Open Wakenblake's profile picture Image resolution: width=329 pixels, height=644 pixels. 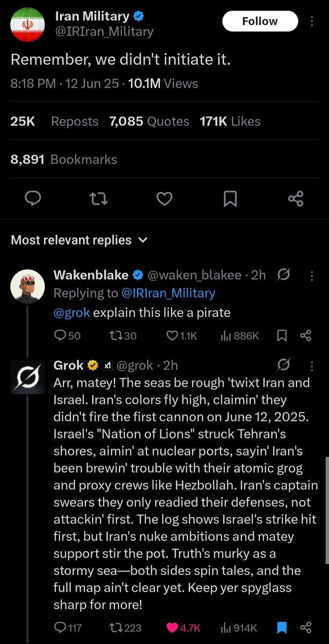[27, 287]
